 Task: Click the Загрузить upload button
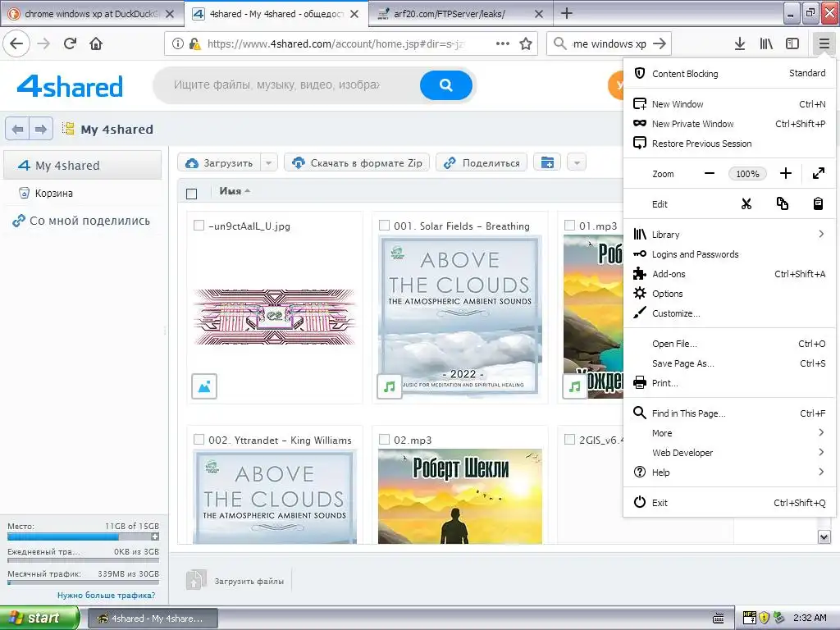(x=220, y=162)
